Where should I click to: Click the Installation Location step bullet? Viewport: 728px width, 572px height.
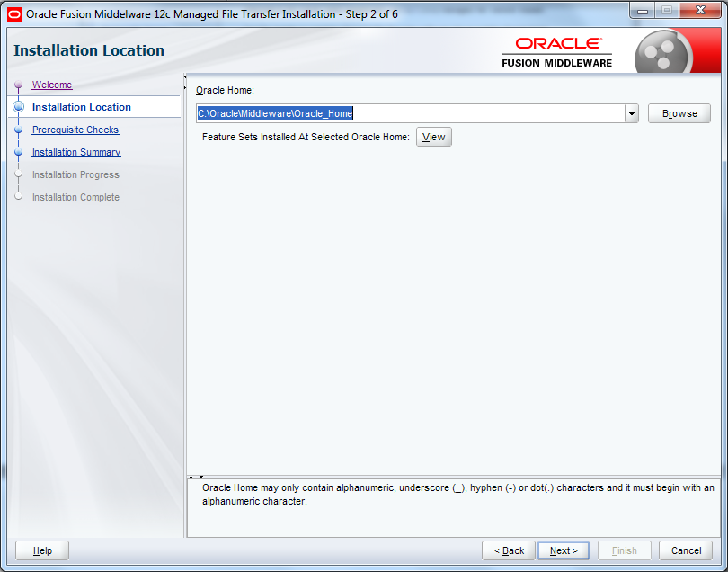pos(18,107)
